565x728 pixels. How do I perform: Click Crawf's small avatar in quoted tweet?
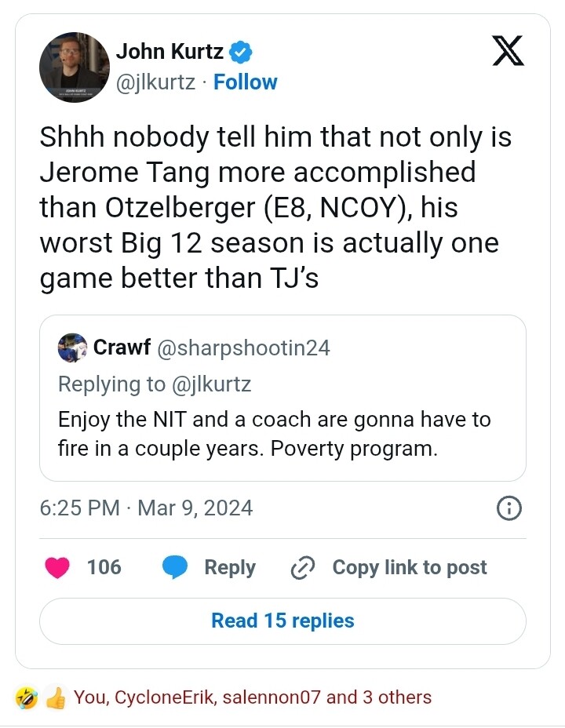72,348
